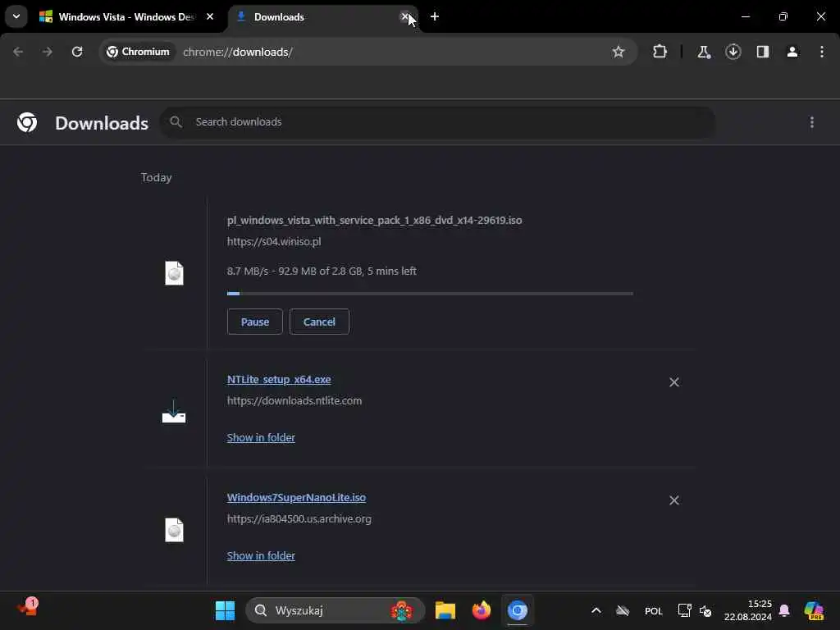Click the pl_windows_vista ISO file name
Viewport: 840px width, 630px height.
[374, 220]
